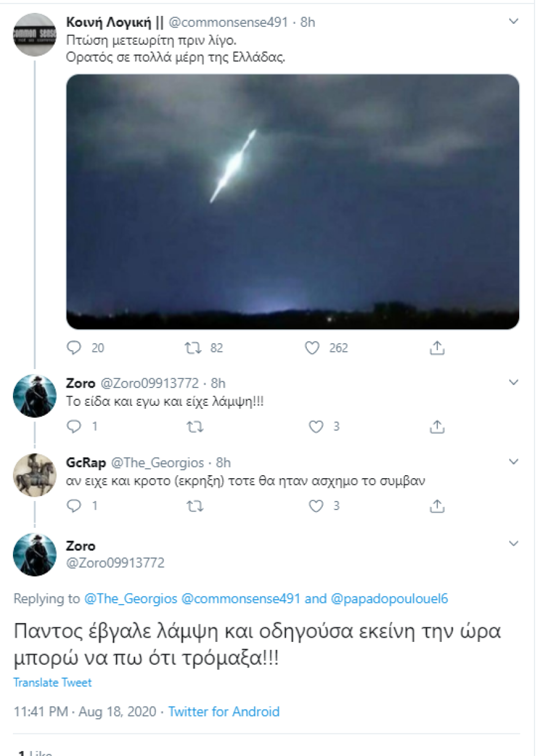Share GcRap's reply with the upload icon
Screen dimensions: 540x756
pos(438,506)
